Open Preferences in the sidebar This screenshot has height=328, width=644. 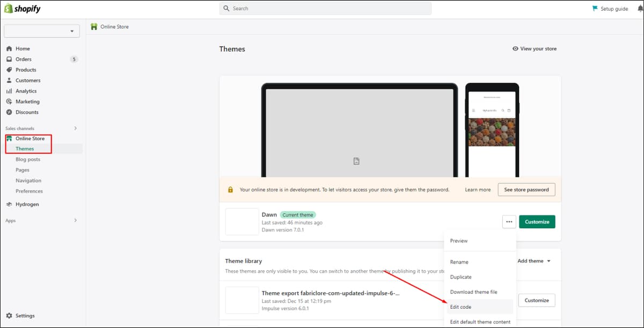pyautogui.click(x=29, y=191)
